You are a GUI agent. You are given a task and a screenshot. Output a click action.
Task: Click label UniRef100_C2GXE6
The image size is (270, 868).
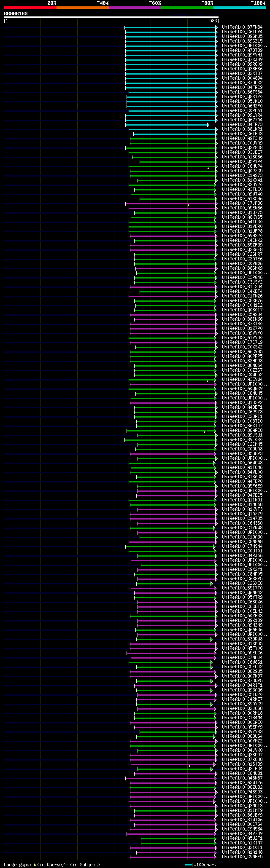coord(242,584)
